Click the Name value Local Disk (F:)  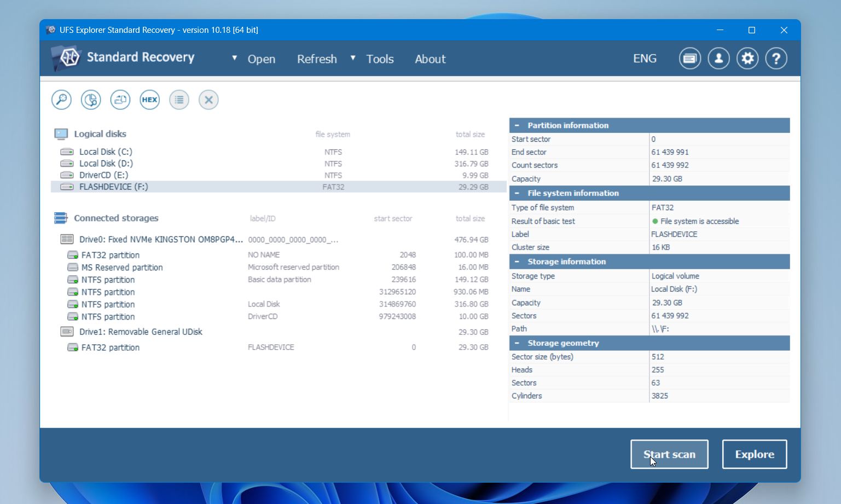click(x=674, y=289)
